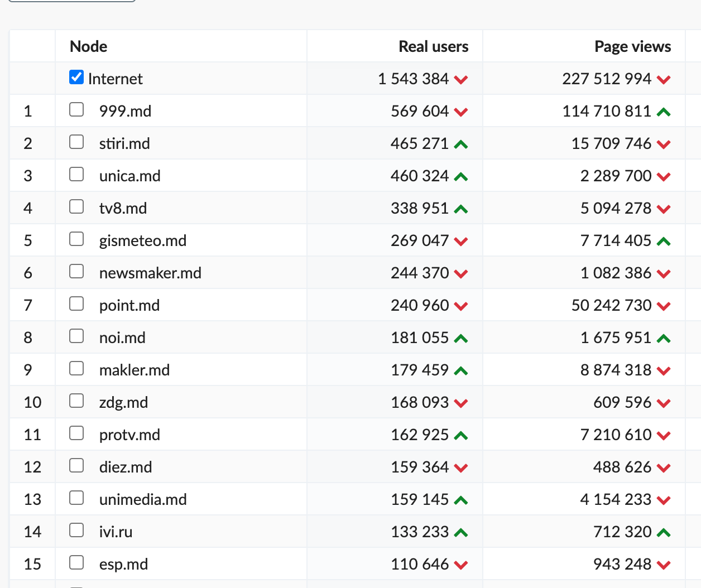
Task: Click red down arrow beside Internet real users
Action: click(x=461, y=80)
